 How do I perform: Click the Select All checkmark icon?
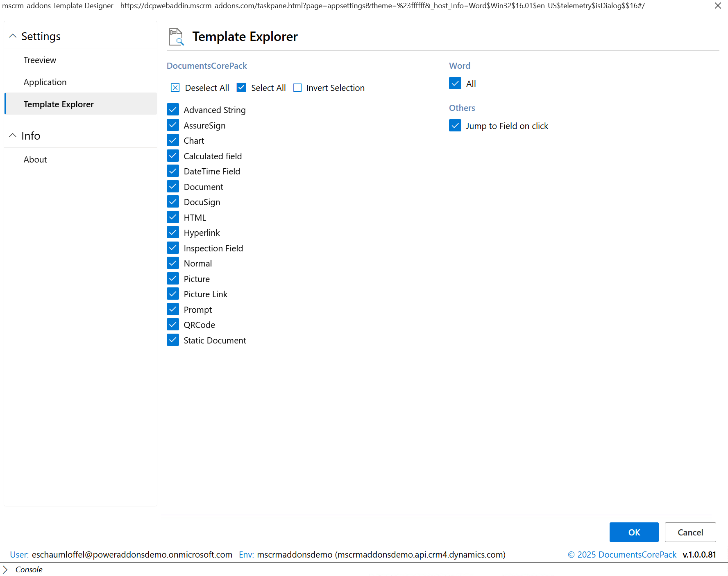241,88
